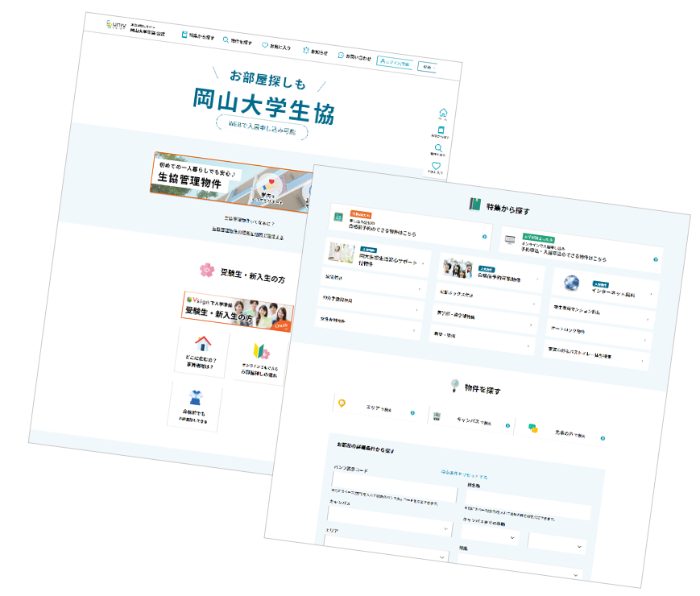
Task: Open お問い合わせ in the top navigation
Action: pyautogui.click(x=354, y=56)
